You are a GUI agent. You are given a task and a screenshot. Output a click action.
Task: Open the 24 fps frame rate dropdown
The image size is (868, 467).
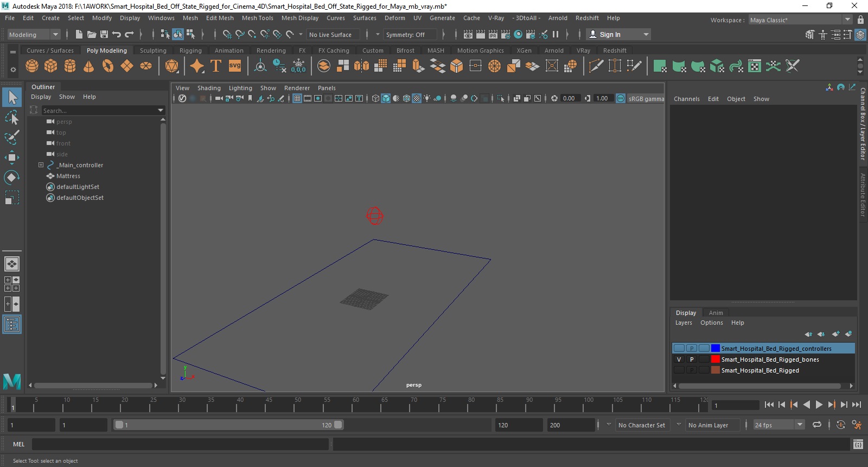(x=779, y=425)
